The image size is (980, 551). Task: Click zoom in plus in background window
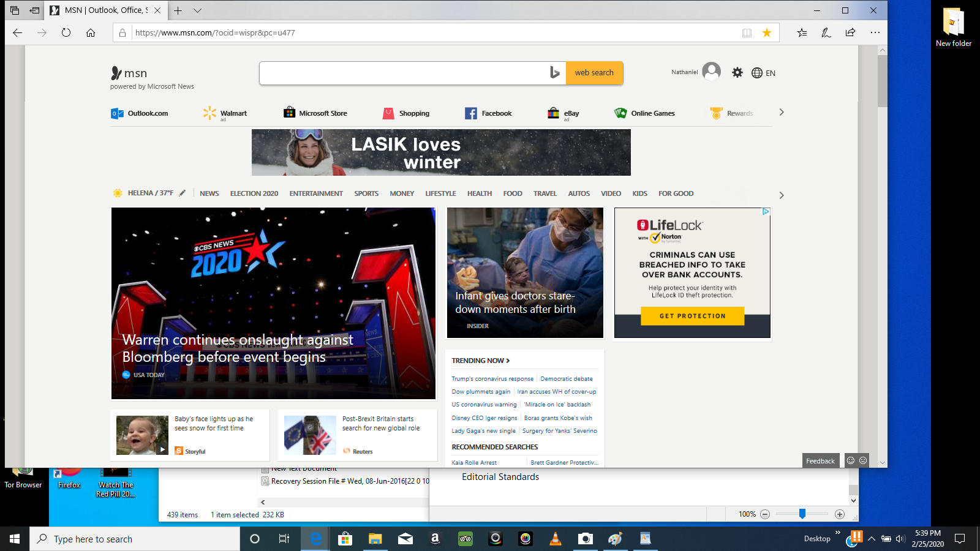point(840,514)
